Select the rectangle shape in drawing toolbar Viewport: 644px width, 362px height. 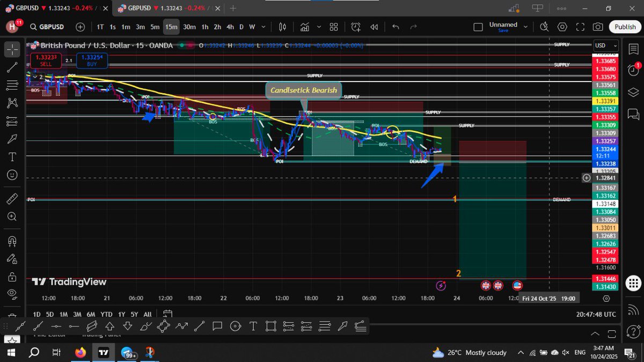click(271, 325)
